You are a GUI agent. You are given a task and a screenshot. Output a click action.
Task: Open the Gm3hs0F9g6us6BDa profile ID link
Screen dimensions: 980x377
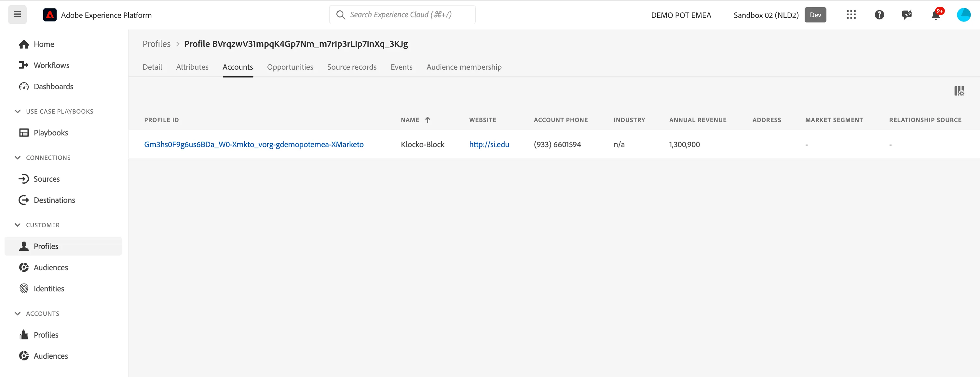pyautogui.click(x=254, y=144)
